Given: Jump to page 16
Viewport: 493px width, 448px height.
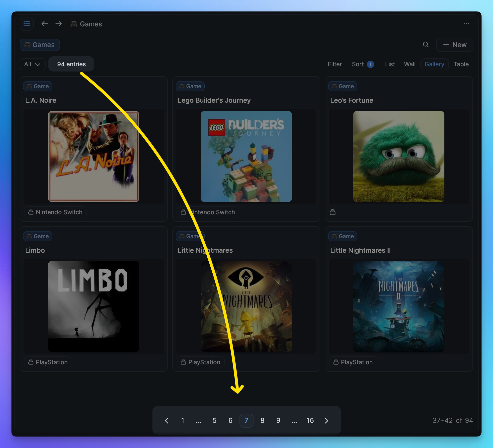Looking at the screenshot, I should (310, 421).
